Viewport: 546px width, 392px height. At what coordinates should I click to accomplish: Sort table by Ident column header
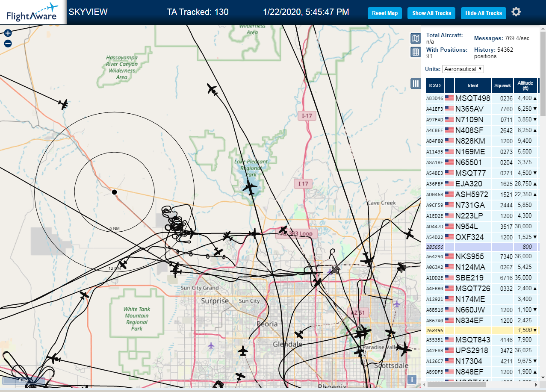473,85
